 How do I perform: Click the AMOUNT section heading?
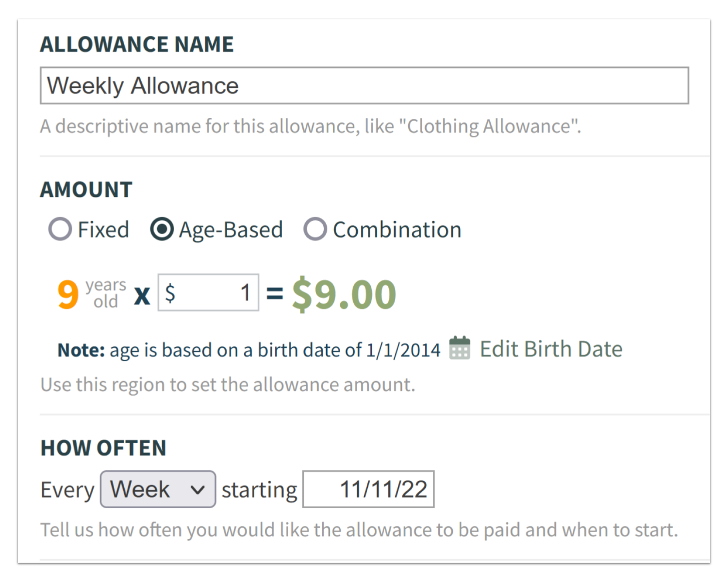[x=86, y=189]
